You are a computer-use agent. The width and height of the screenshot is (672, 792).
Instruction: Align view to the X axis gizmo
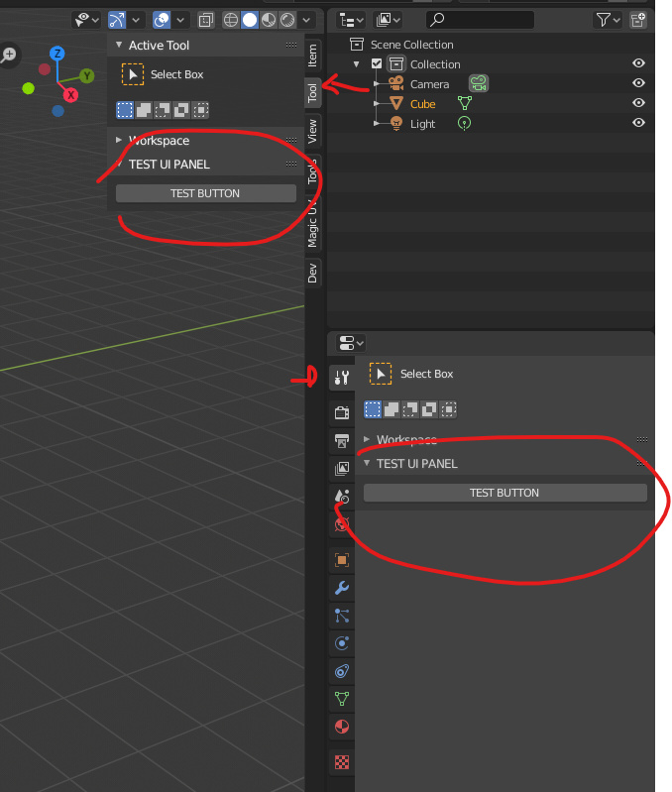[x=70, y=94]
